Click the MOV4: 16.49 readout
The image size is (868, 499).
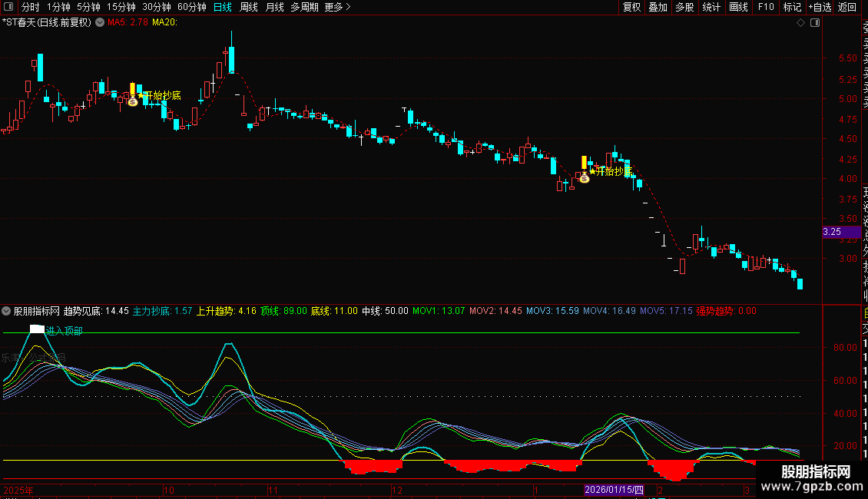[x=609, y=311]
